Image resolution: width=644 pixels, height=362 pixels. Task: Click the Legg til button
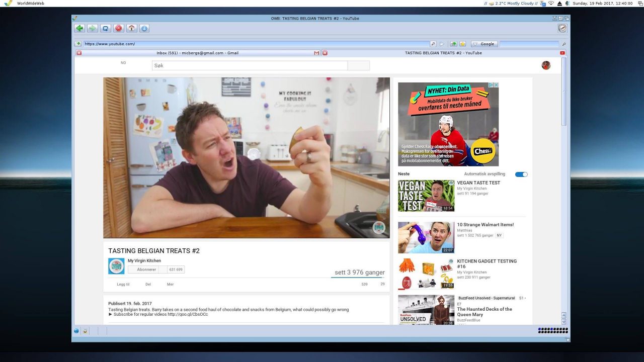[x=123, y=284]
